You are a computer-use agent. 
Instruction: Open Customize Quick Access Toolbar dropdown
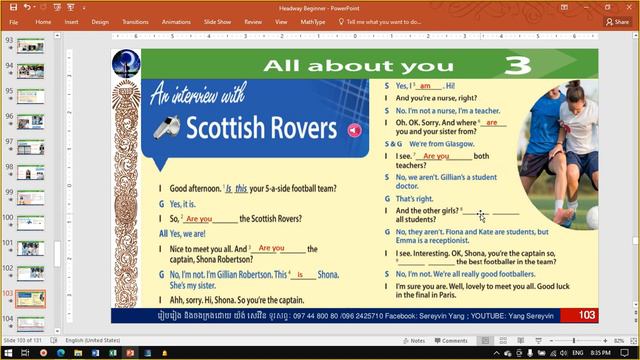click(84, 8)
